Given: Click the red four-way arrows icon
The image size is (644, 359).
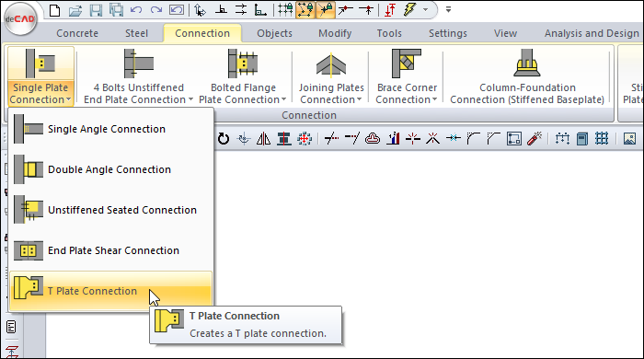Looking at the screenshot, I should (x=305, y=139).
